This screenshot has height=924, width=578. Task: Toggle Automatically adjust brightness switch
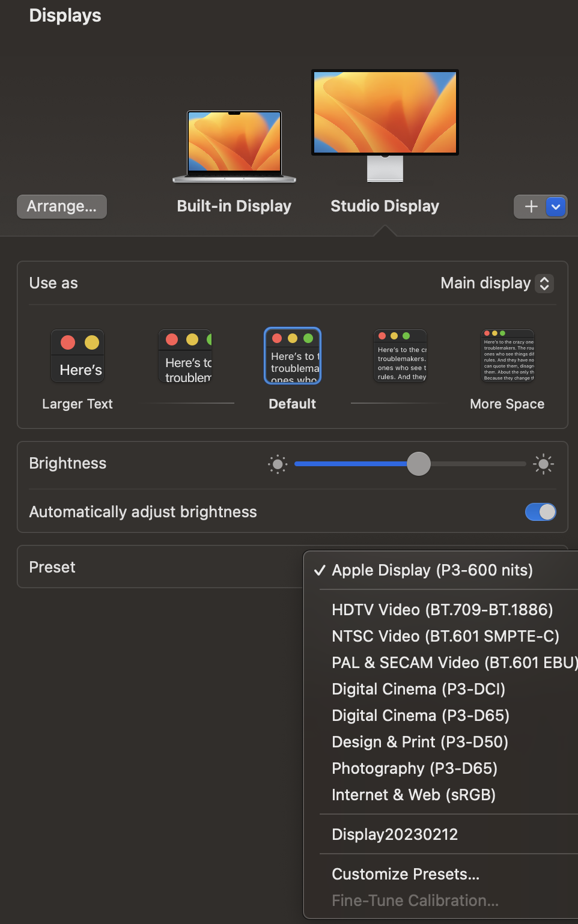540,512
